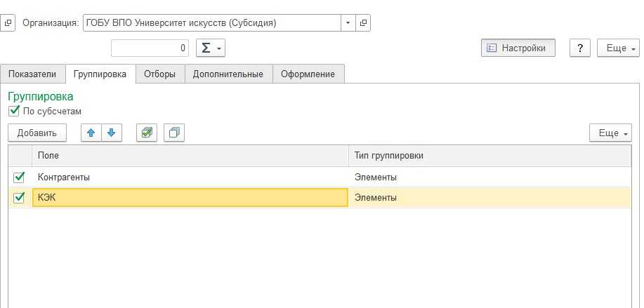Screen dimensions: 644x308
Task: Open the top Еще menu near Настройки
Action: 617,48
